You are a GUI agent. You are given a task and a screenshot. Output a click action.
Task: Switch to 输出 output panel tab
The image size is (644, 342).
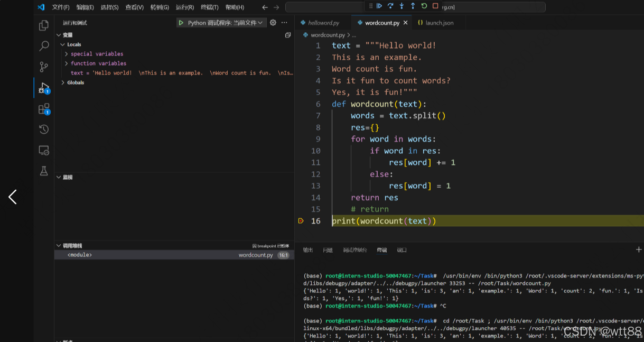pyautogui.click(x=308, y=249)
